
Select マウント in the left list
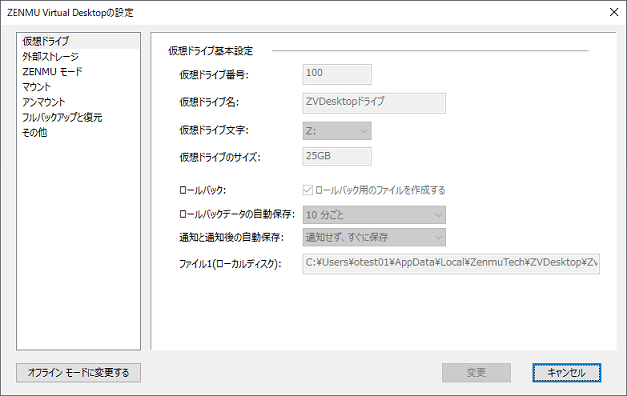pos(36,87)
